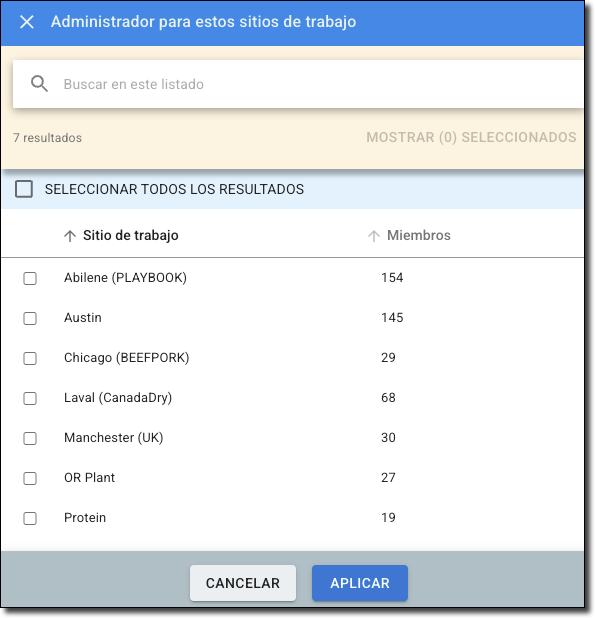The width and height of the screenshot is (595, 618).
Task: Click the Manchester (UK) site name
Action: [x=113, y=438]
